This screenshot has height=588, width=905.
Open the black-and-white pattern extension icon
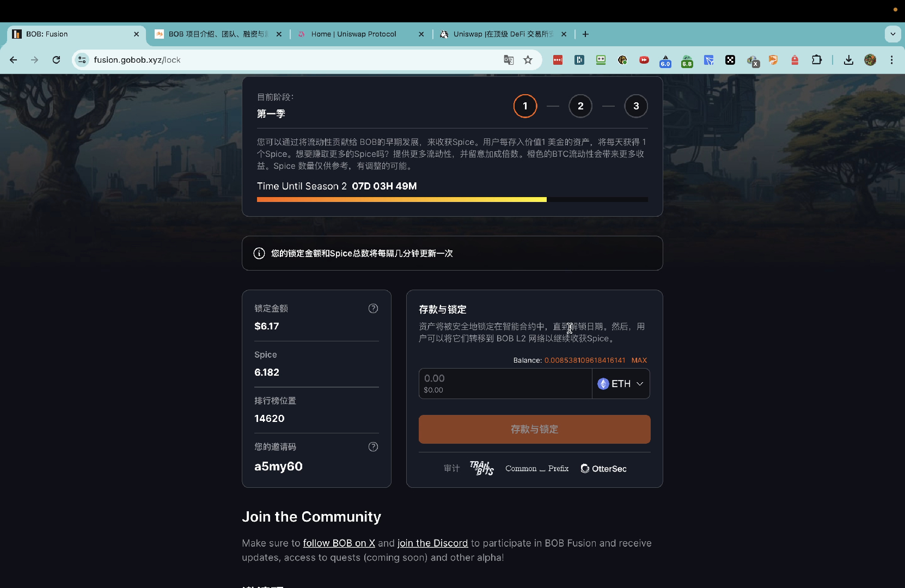730,60
